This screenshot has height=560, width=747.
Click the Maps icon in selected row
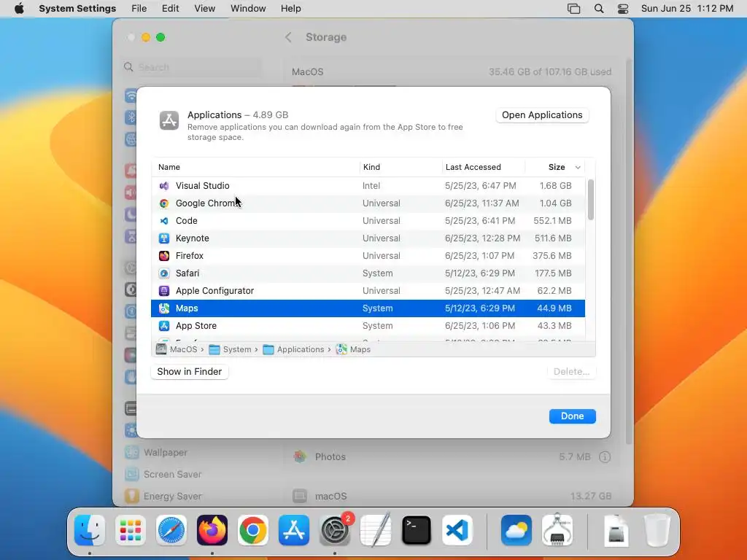[164, 308]
